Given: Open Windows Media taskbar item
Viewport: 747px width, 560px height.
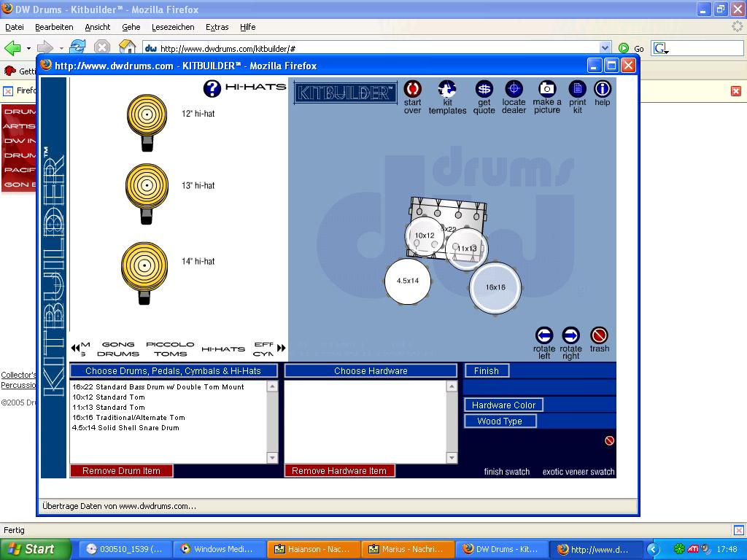Looking at the screenshot, I should [217, 549].
